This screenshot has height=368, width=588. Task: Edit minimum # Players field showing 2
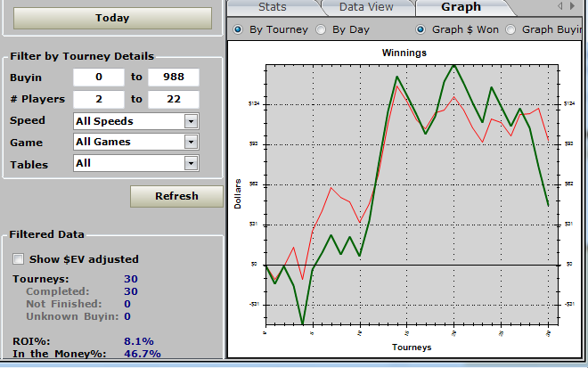tap(99, 100)
